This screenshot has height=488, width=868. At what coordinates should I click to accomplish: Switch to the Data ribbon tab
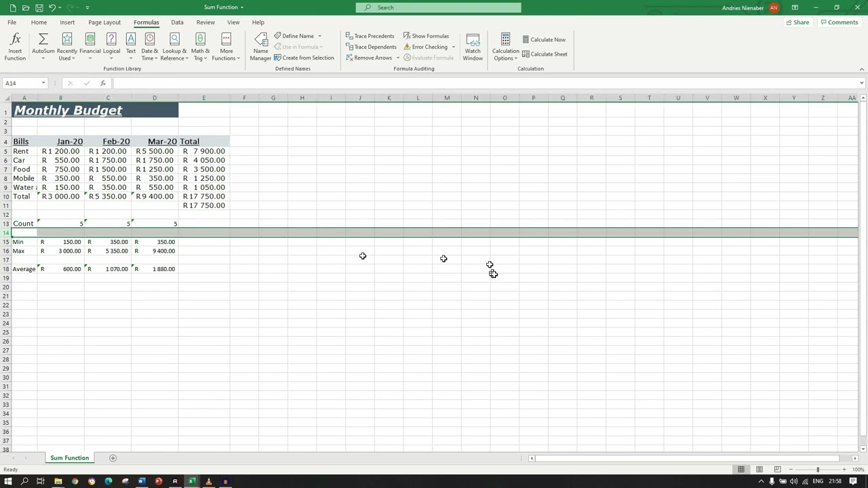[177, 22]
